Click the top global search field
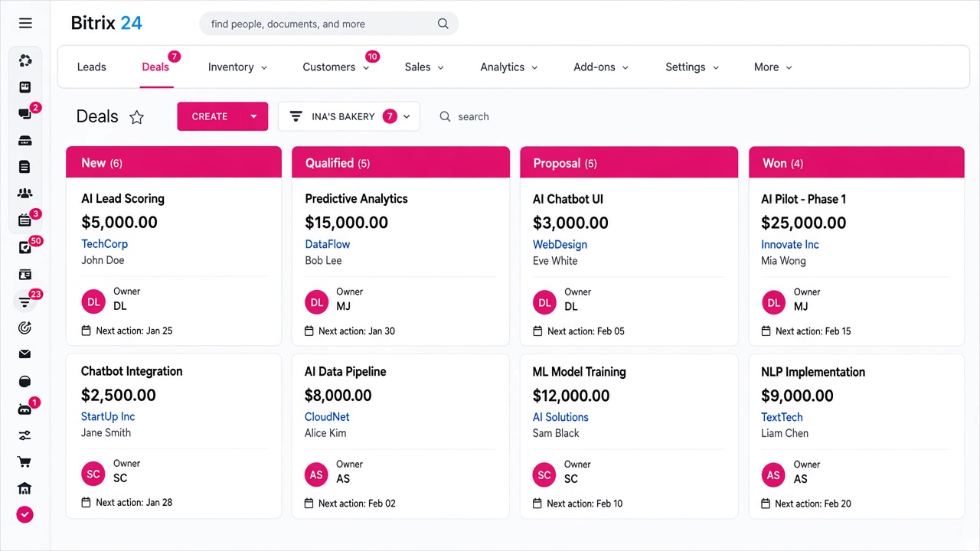 coord(328,24)
